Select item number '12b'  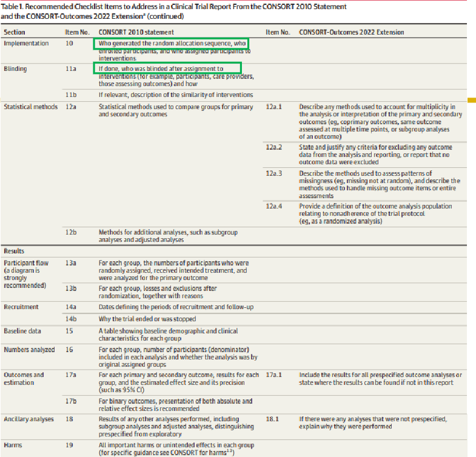pyautogui.click(x=71, y=233)
